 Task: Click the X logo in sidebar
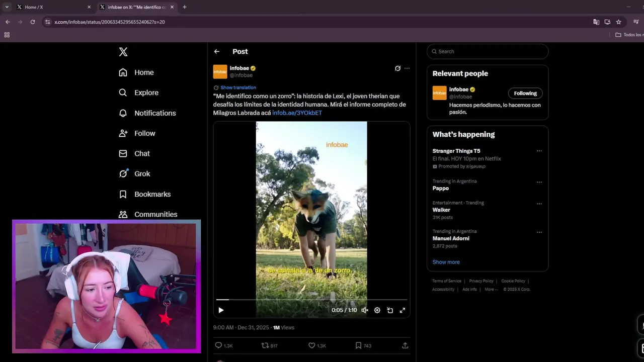(x=123, y=52)
